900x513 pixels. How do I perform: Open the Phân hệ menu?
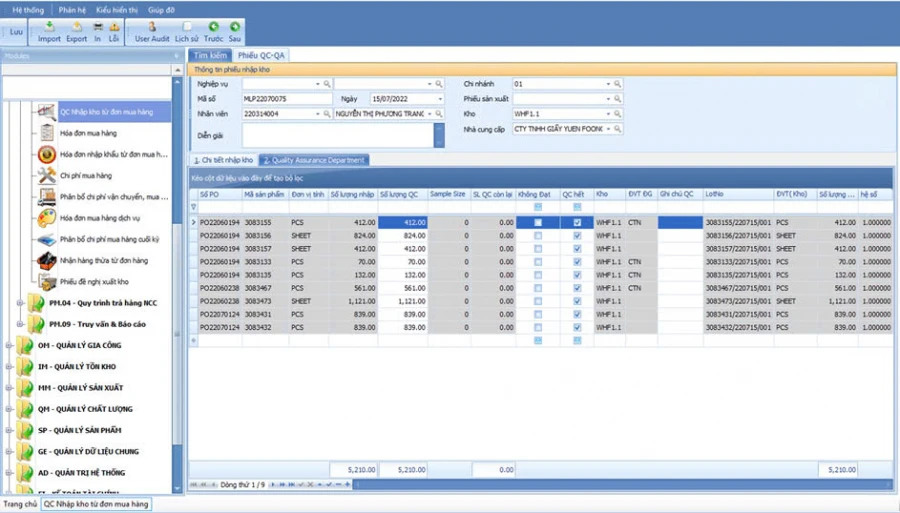[72, 10]
